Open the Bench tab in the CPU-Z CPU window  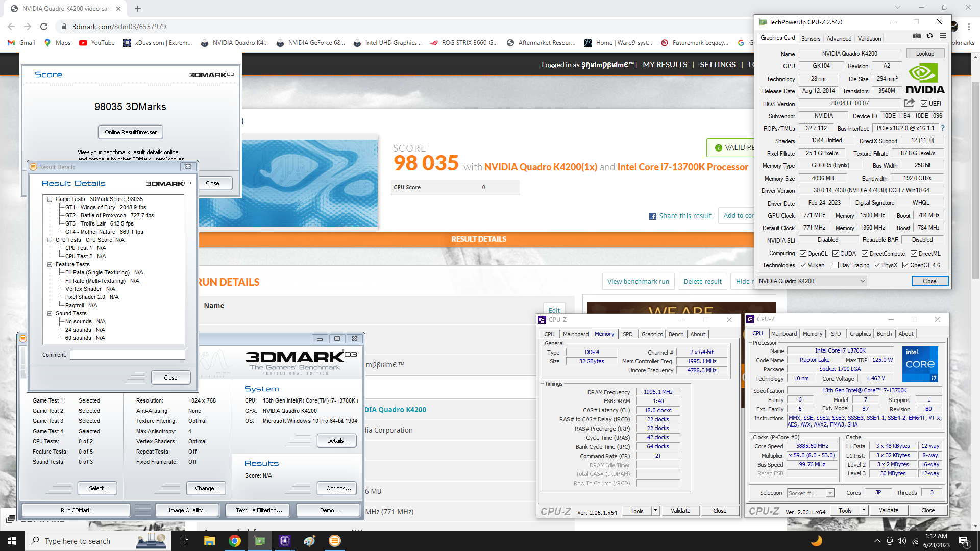tap(885, 334)
